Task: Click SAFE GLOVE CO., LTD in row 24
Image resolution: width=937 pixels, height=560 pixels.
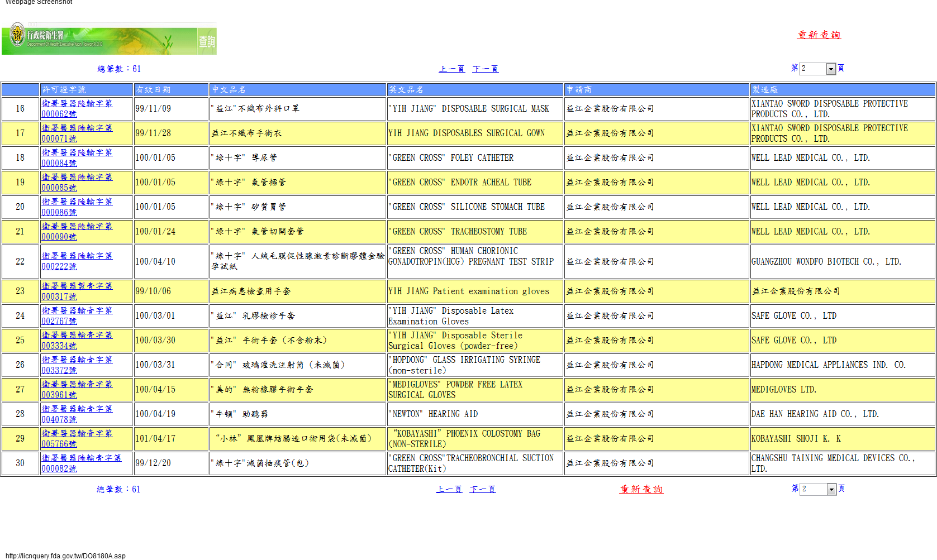Action: [843, 316]
